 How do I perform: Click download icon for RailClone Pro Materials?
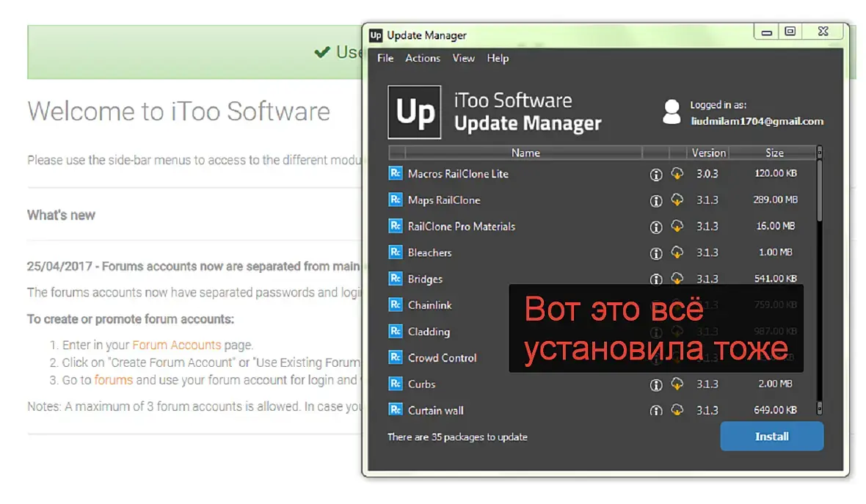677,226
